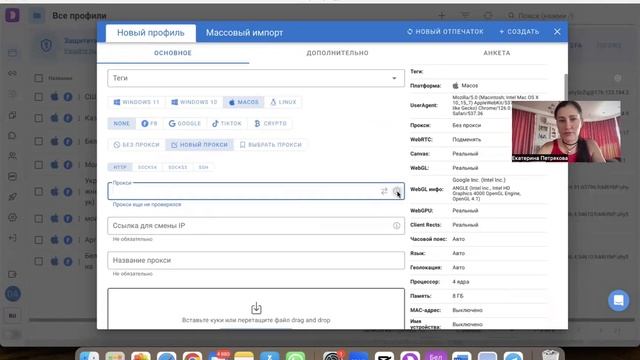Click the logout icon in sidebar
Screen dimensions: 640x360
pyautogui.click(x=13, y=238)
